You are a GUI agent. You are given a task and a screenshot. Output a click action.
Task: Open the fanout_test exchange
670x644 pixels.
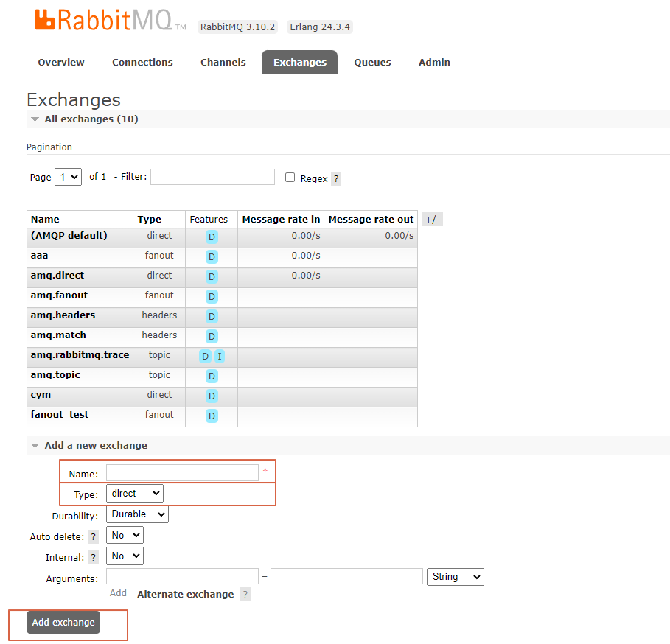click(60, 415)
